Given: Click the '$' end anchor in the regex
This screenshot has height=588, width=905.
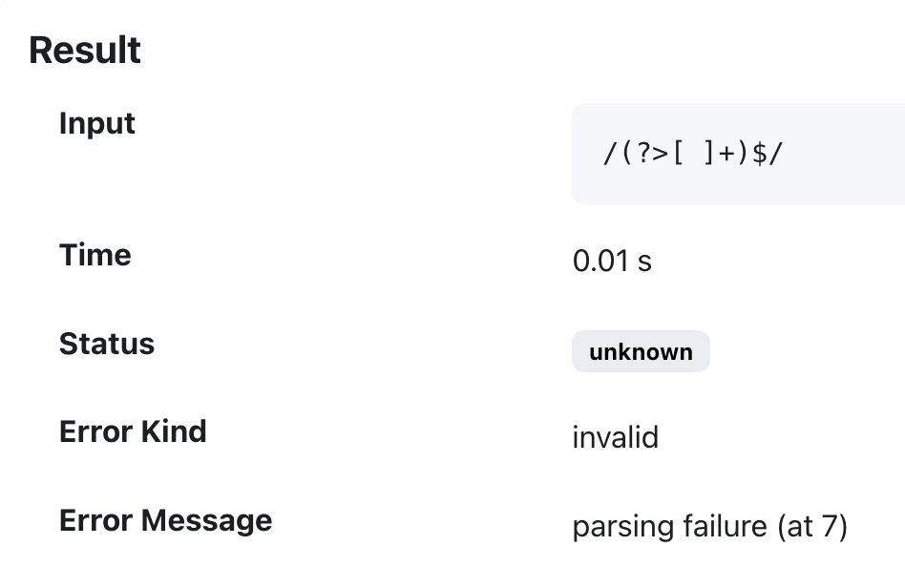Looking at the screenshot, I should 758,154.
